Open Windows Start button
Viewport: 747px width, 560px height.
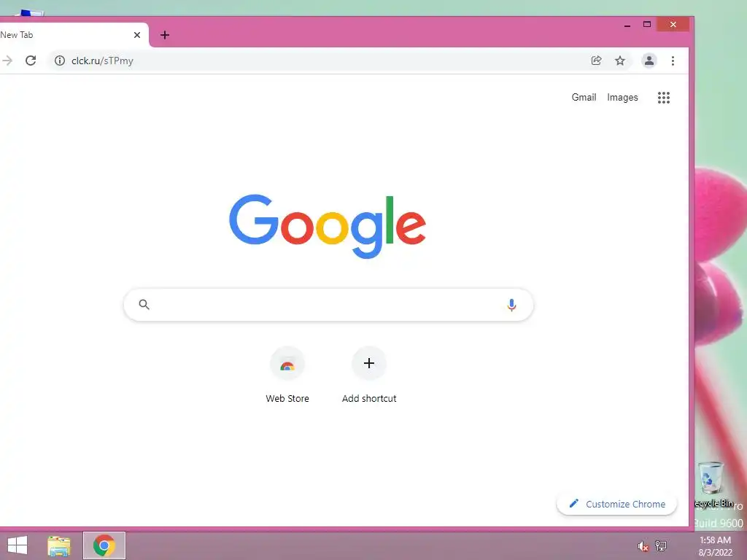(x=18, y=545)
